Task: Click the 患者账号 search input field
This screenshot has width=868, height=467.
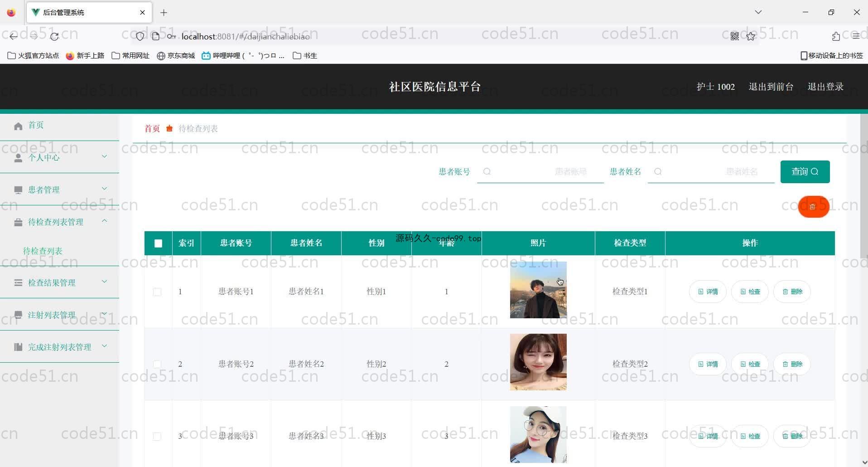Action: click(544, 172)
